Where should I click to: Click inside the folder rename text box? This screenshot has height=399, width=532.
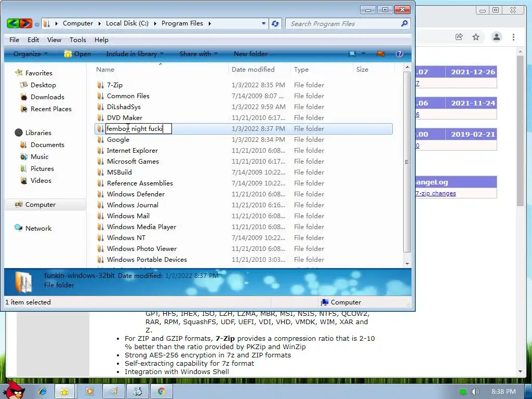139,129
